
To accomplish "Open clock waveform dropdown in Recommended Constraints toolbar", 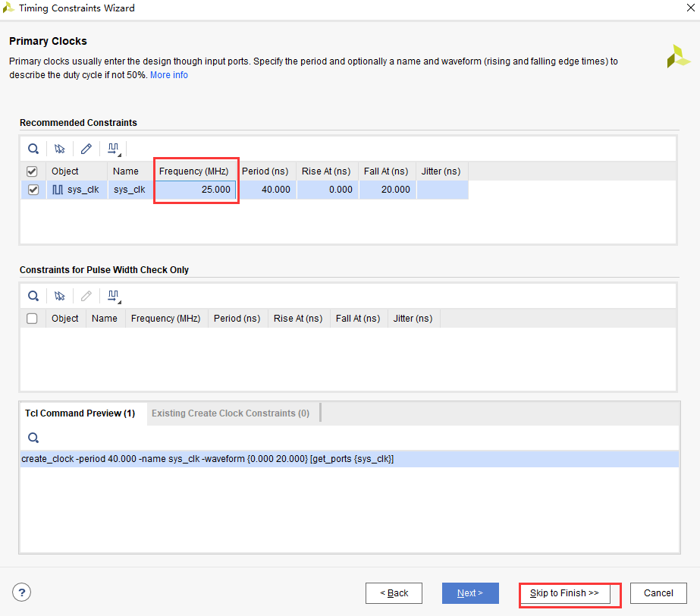I will [115, 149].
